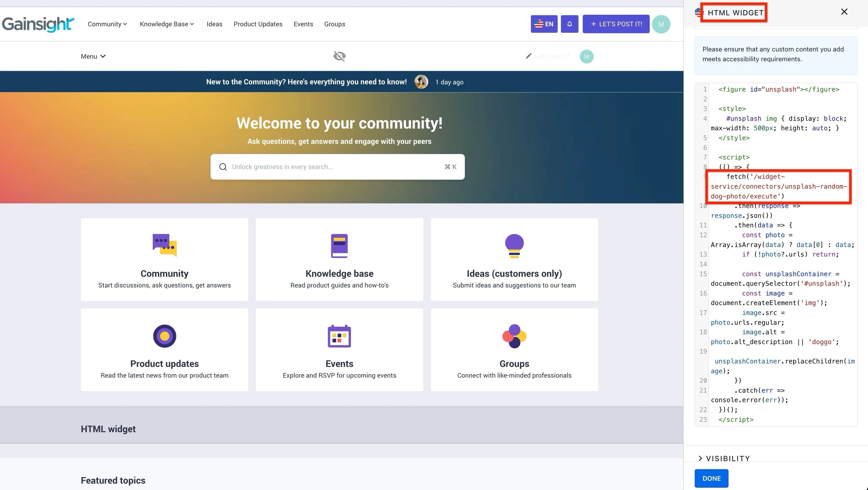Toggle the hidden-content eye icon
Viewport: 868px width, 490px height.
click(x=339, y=56)
